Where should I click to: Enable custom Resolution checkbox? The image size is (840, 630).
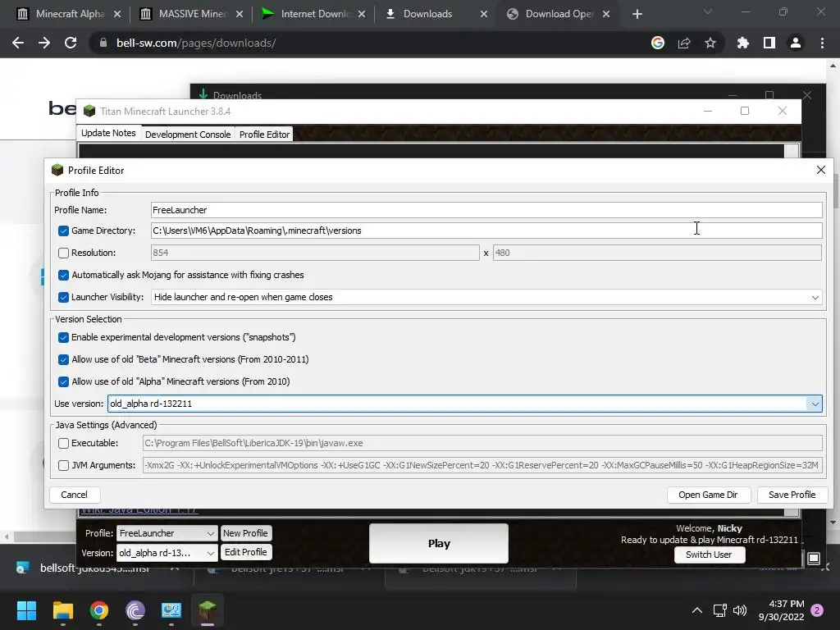(63, 253)
